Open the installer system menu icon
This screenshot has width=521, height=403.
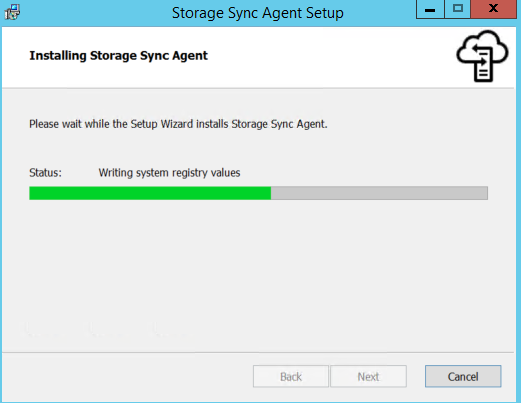pos(12,12)
